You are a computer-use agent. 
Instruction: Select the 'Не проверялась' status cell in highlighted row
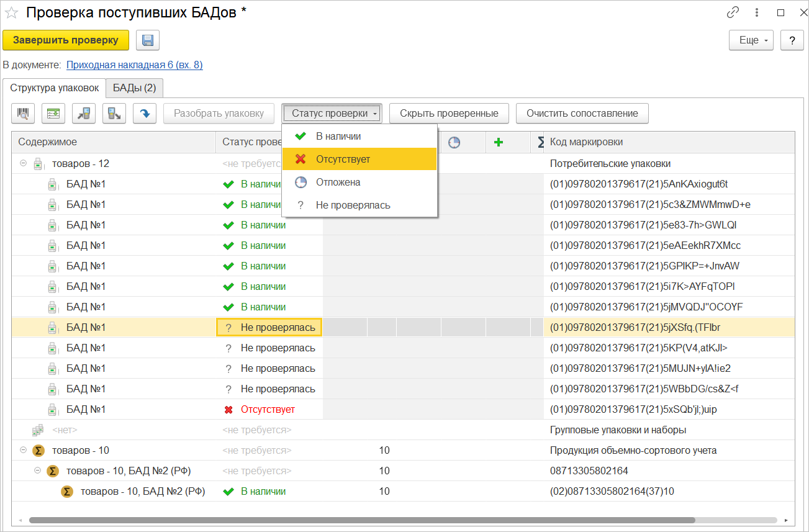tap(269, 327)
